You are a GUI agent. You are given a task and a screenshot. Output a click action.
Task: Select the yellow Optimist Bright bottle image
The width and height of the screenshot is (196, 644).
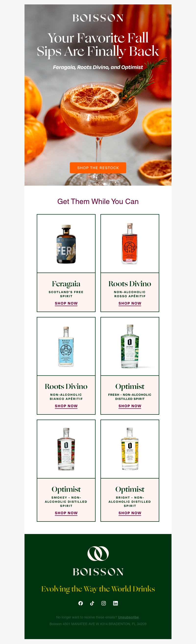tap(130, 449)
